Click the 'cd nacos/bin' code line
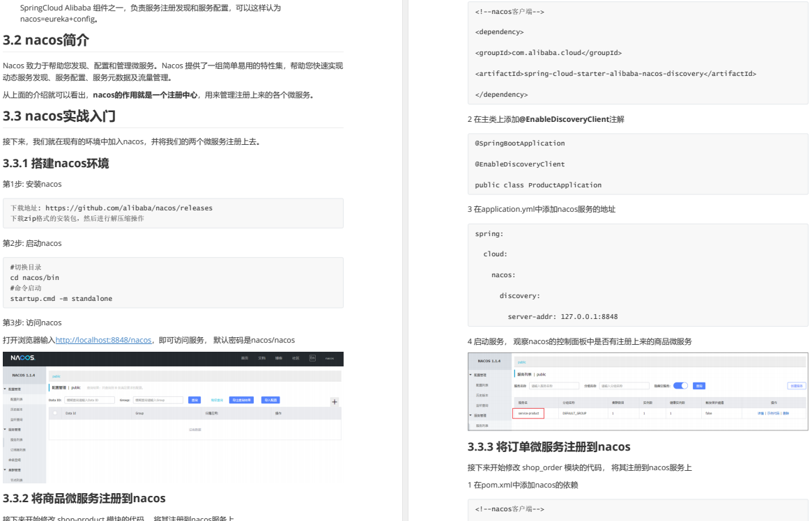Image resolution: width=812 pixels, height=521 pixels. [x=35, y=278]
